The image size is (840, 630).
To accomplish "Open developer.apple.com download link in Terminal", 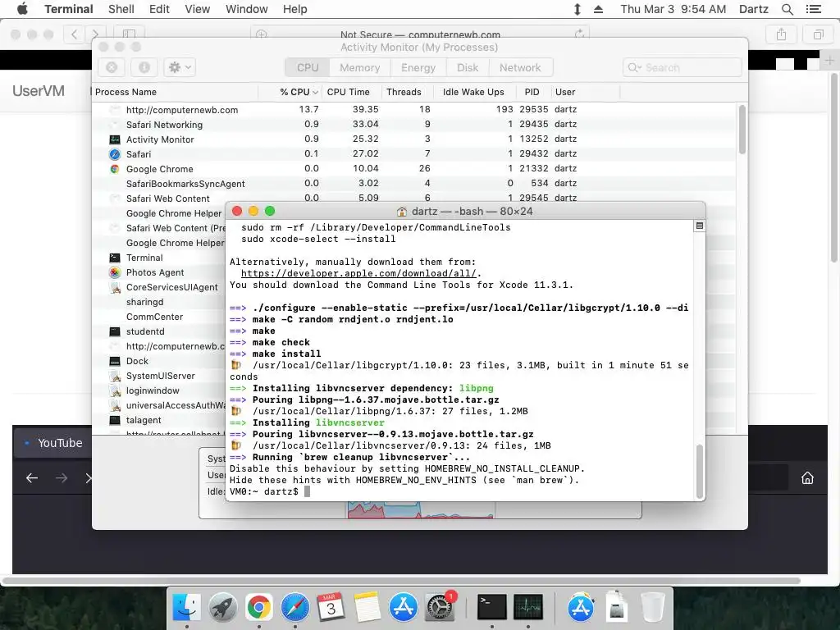I will pos(358,273).
